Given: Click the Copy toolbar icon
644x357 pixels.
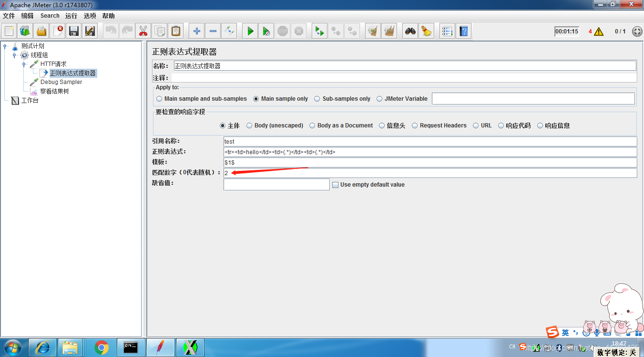Looking at the screenshot, I should tap(160, 31).
